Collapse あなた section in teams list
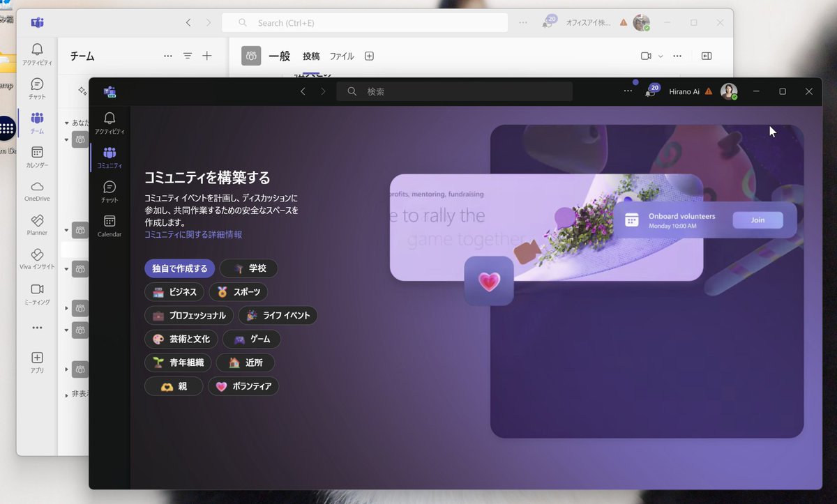837x504 pixels. coord(67,123)
